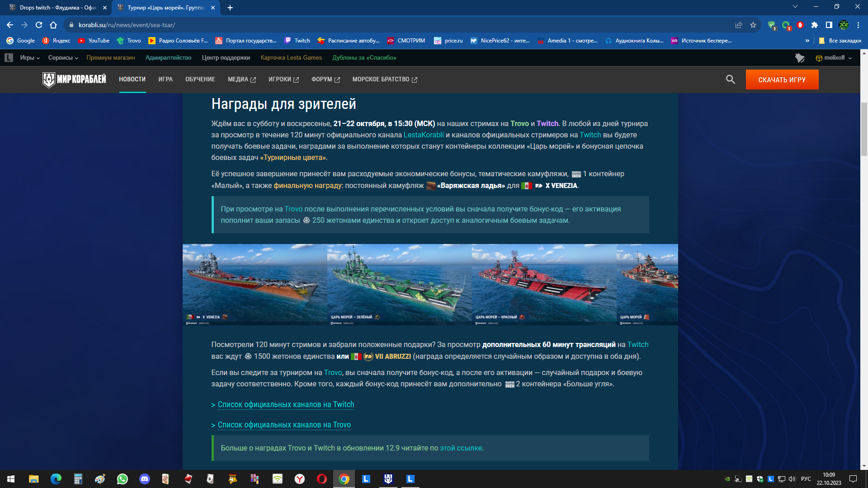Open melixofl account dropdown

point(834,58)
